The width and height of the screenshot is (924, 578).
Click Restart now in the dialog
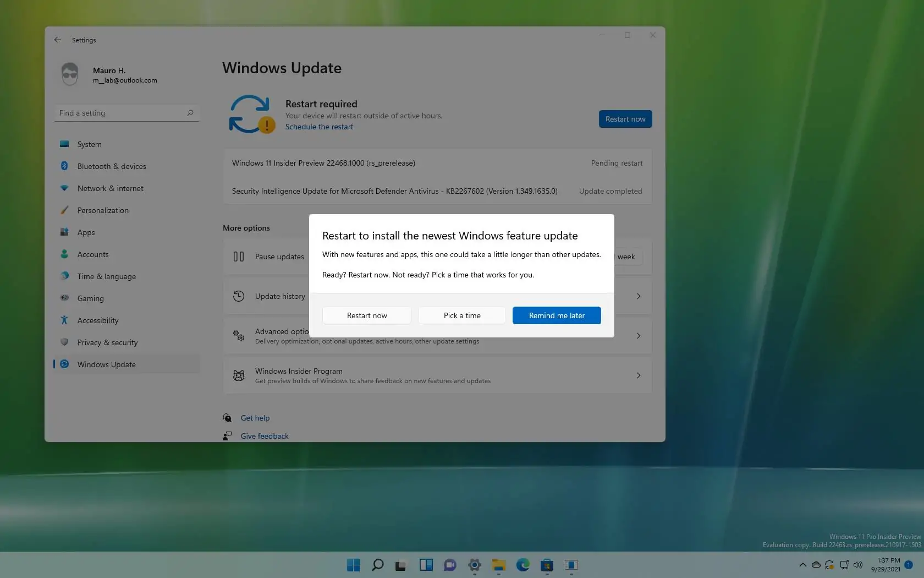pos(366,315)
